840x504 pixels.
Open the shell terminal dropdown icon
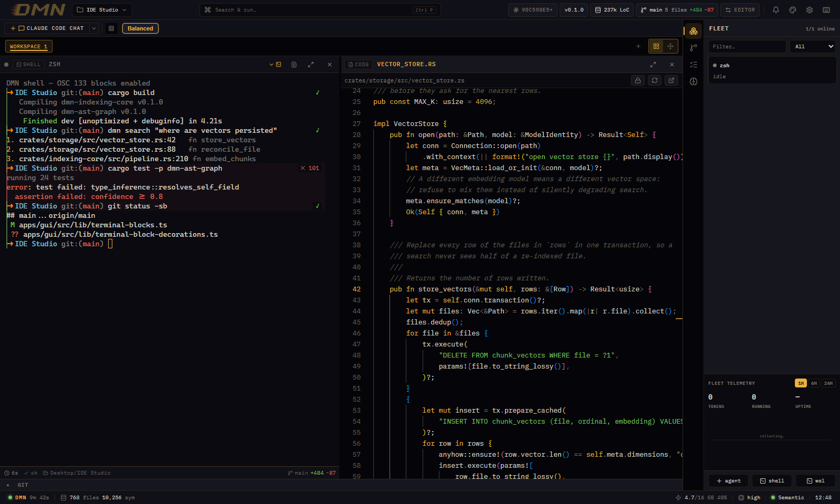tap(276, 65)
